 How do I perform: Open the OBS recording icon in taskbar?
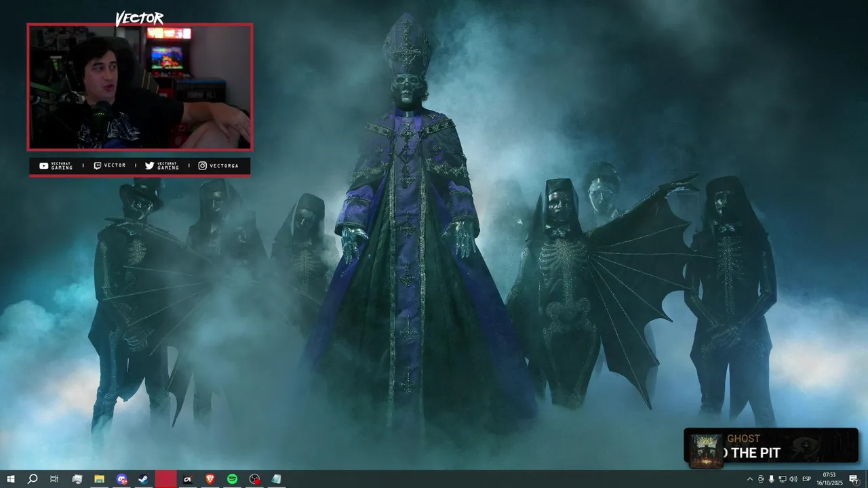point(254,479)
